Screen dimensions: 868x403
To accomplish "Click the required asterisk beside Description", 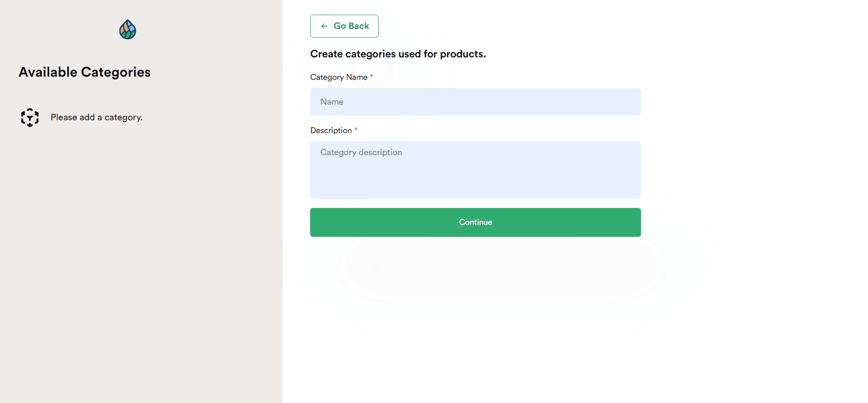I will [x=356, y=129].
